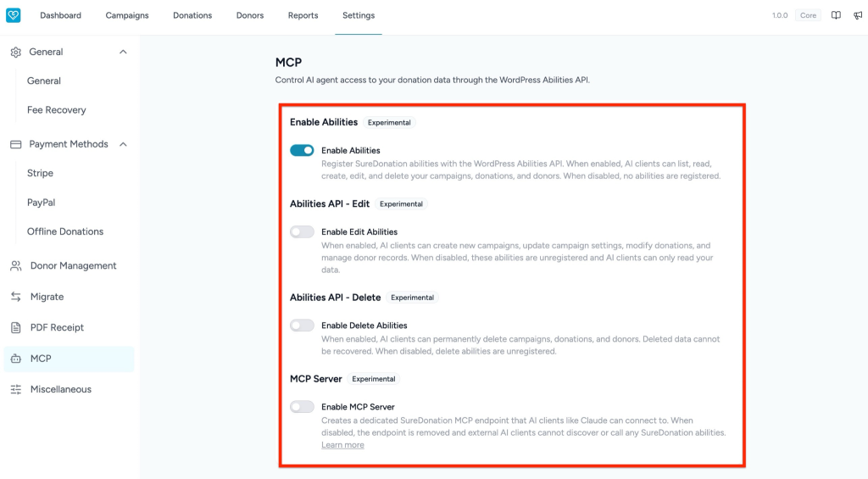Click the Donor Management people icon
The image size is (868, 479).
[15, 266]
